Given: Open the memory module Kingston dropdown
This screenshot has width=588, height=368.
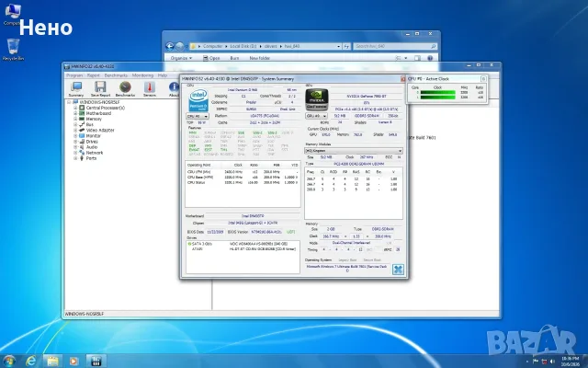Looking at the screenshot, I should click(x=354, y=151).
